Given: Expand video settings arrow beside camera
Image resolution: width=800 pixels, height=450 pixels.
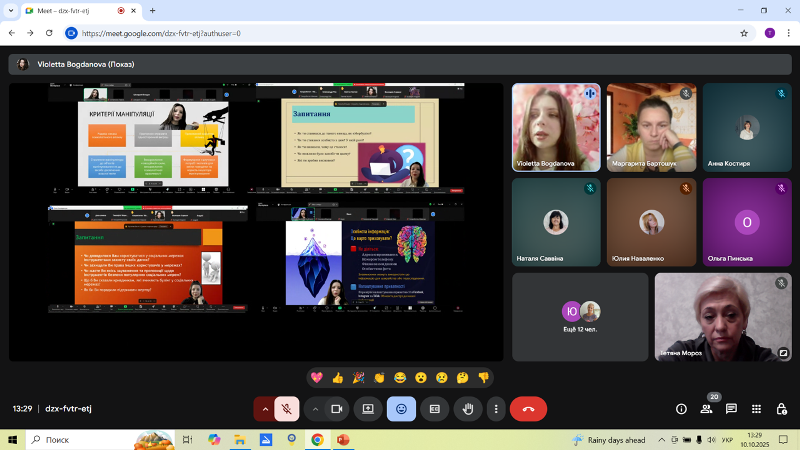Looking at the screenshot, I should [315, 408].
